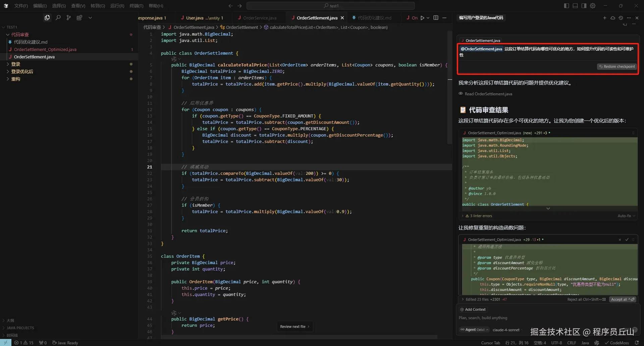
Task: Expand the 登录优化后 folder
Action: point(22,71)
